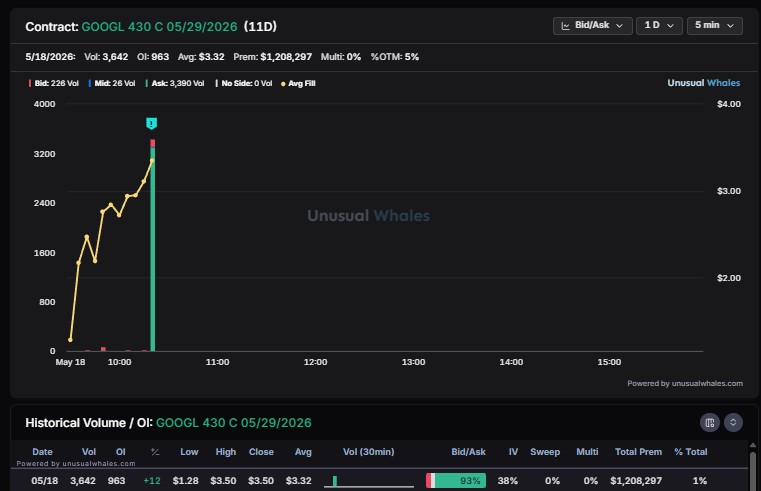This screenshot has height=491, width=761.
Task: Click the alert flag marker above the bar
Action: (x=151, y=124)
